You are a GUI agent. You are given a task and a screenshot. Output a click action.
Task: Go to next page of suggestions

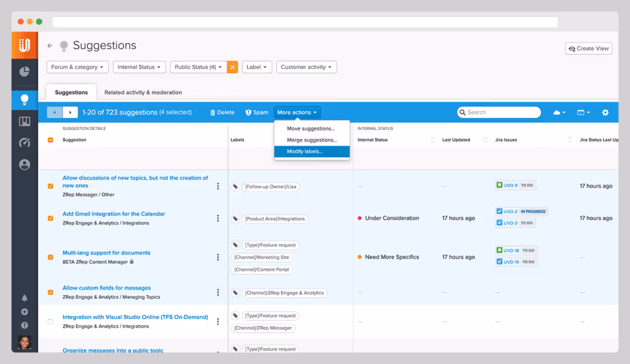[x=70, y=113]
